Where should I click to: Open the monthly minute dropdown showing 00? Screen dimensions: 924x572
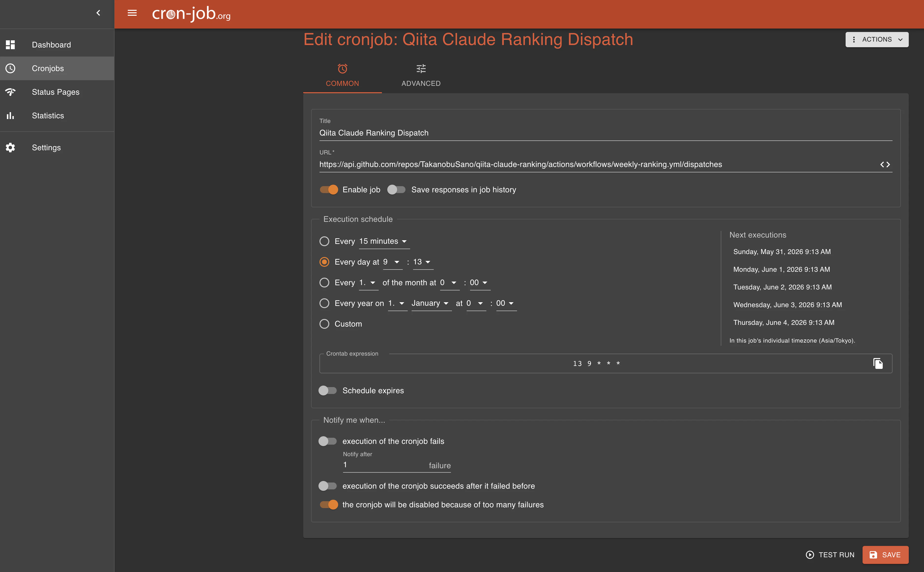(480, 283)
